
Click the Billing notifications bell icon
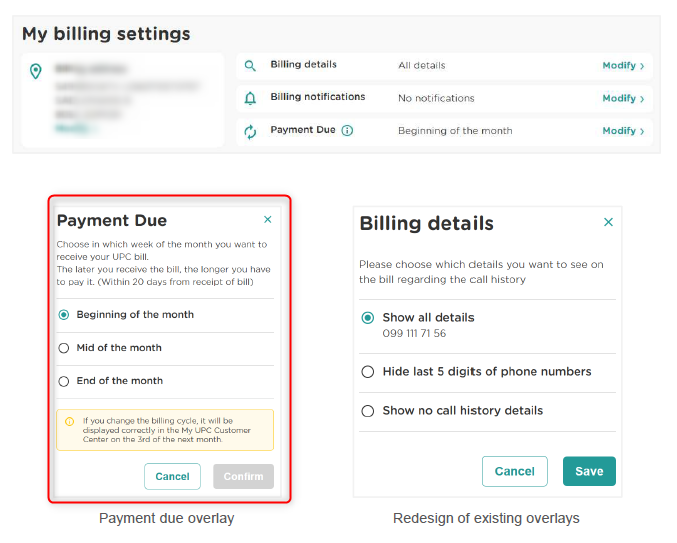(250, 98)
